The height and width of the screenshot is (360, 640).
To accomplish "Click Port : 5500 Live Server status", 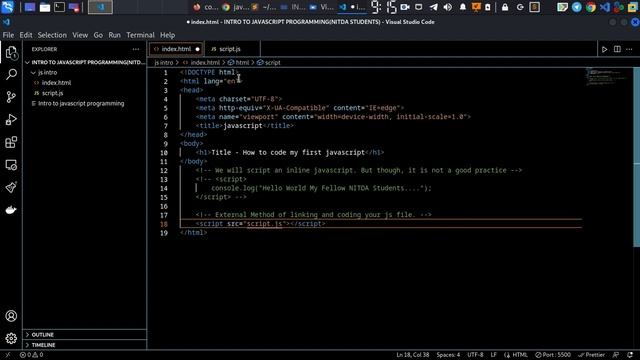I will pyautogui.click(x=553, y=355).
